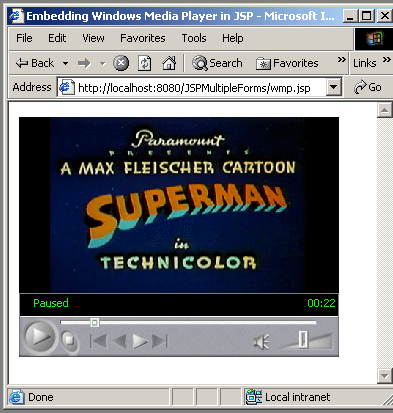This screenshot has height=413, width=393.
Task: Go back using the Back toolbar button
Action: (x=35, y=63)
